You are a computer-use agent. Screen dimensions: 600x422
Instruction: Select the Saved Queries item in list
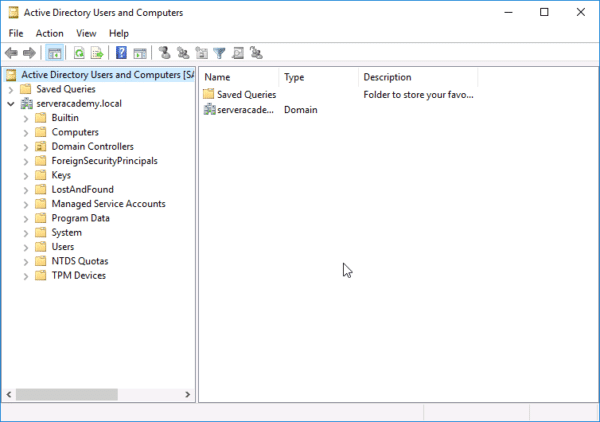246,94
